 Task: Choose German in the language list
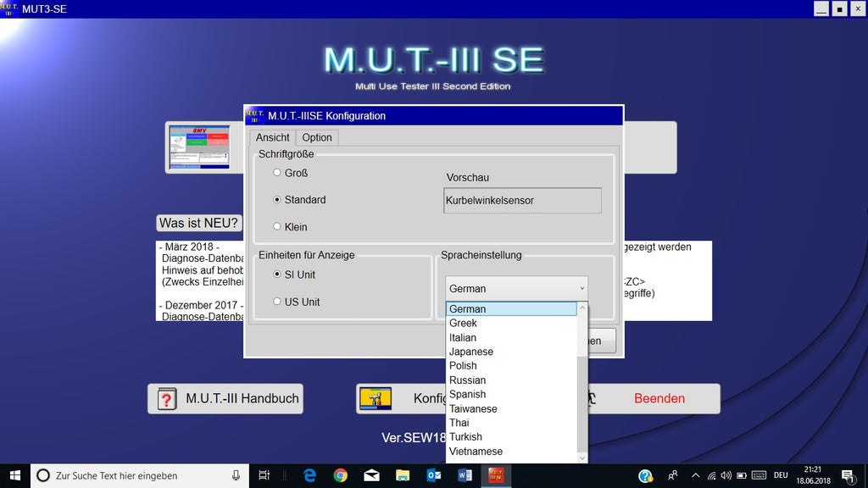click(x=511, y=308)
